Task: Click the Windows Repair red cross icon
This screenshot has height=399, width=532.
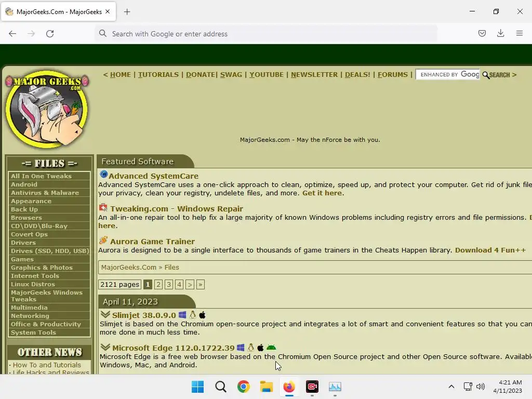Action: coord(103,207)
